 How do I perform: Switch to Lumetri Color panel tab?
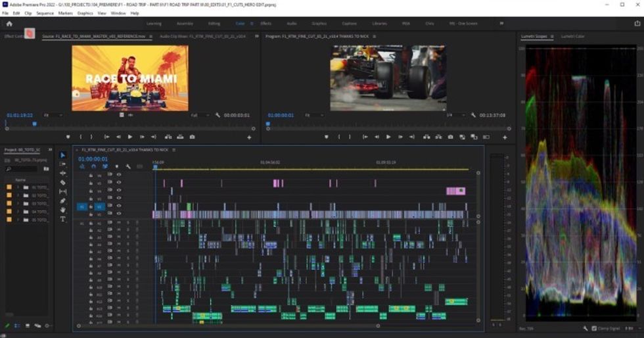[572, 36]
